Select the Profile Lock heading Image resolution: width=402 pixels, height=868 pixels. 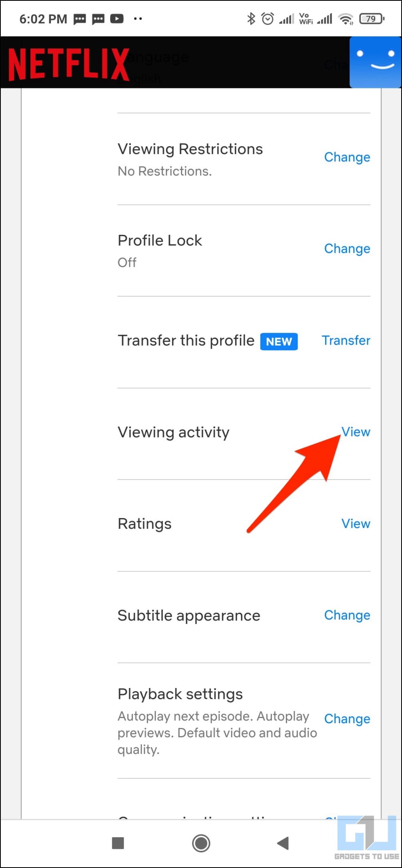160,240
